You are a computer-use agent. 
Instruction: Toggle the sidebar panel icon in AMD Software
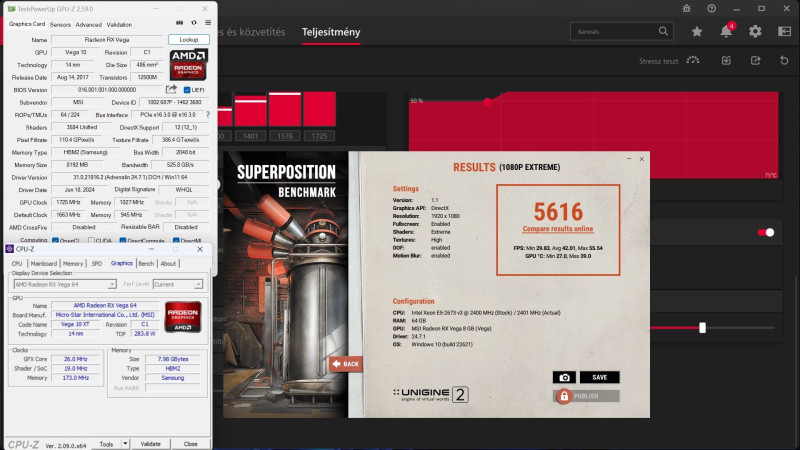(784, 32)
